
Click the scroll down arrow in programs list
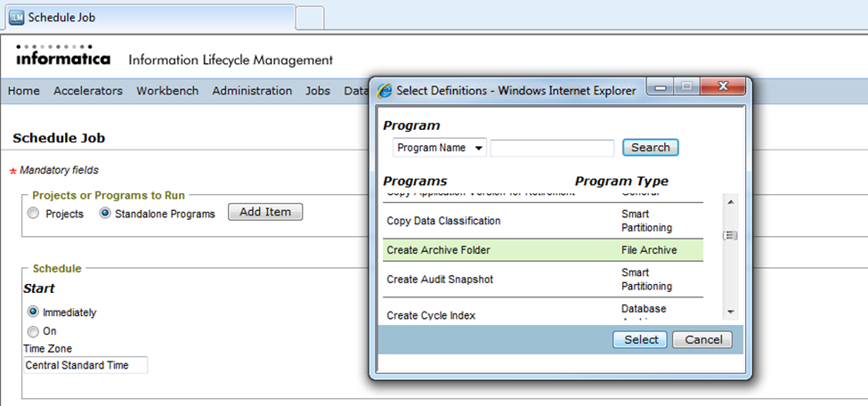730,313
